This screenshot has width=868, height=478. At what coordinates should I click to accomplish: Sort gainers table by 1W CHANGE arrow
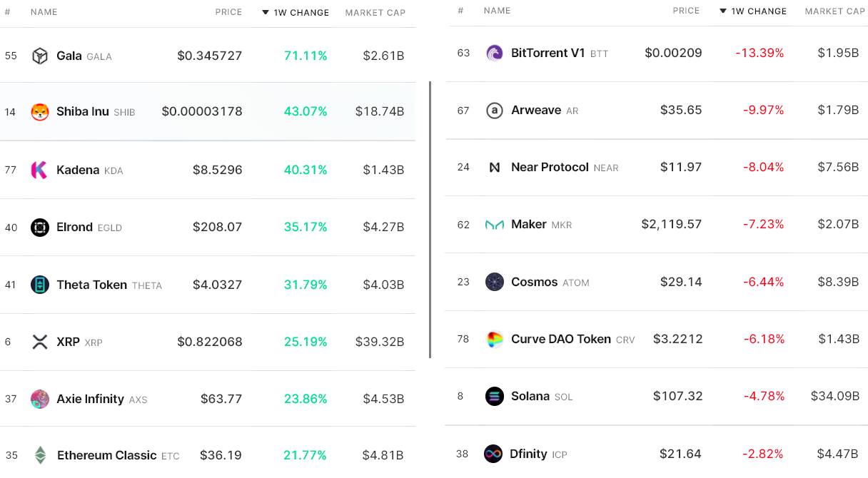click(x=266, y=13)
